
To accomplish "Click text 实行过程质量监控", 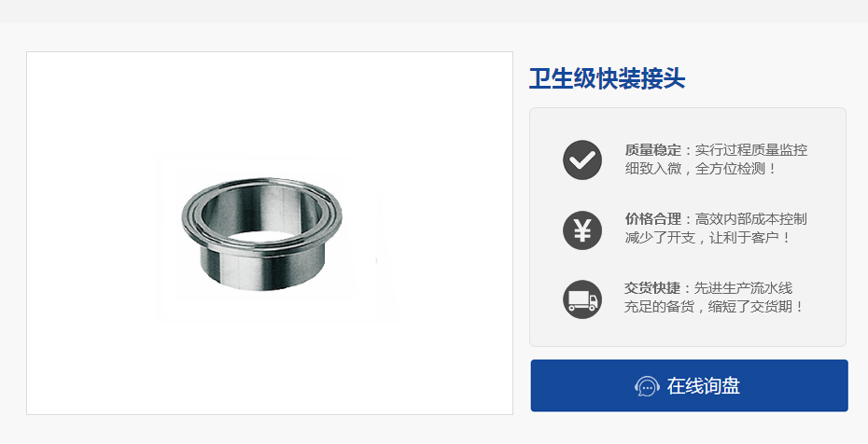I will (x=751, y=150).
